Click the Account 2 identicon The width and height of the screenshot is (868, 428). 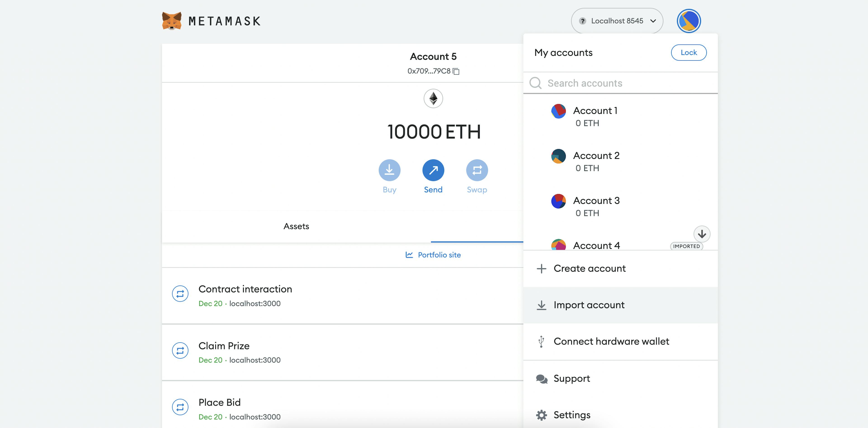[558, 156]
